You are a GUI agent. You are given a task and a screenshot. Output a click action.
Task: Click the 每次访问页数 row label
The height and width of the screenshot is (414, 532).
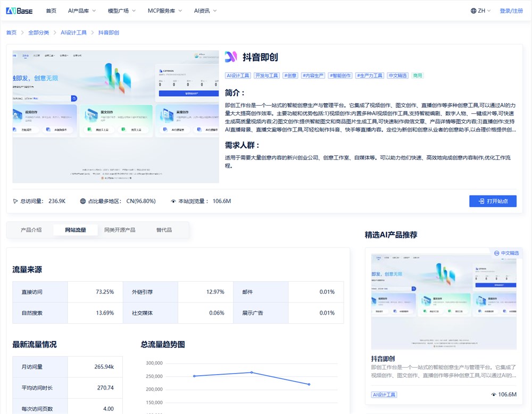37,409
